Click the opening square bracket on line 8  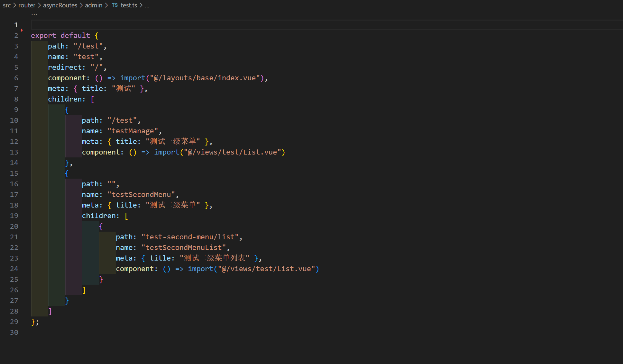pyautogui.click(x=92, y=99)
